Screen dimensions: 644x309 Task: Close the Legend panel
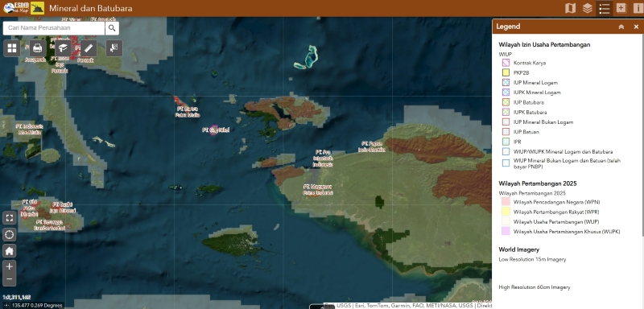pos(636,27)
